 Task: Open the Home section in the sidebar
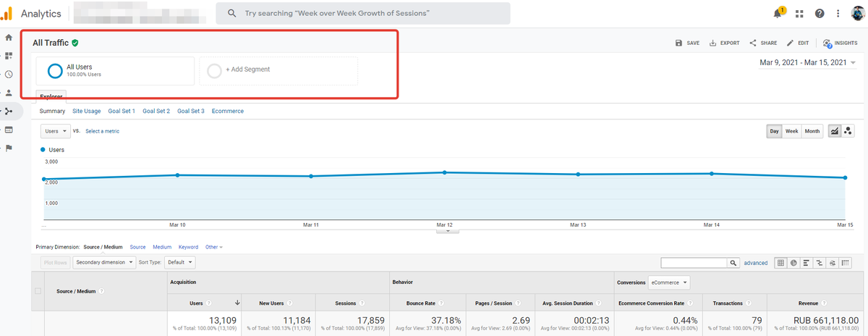[x=9, y=37]
